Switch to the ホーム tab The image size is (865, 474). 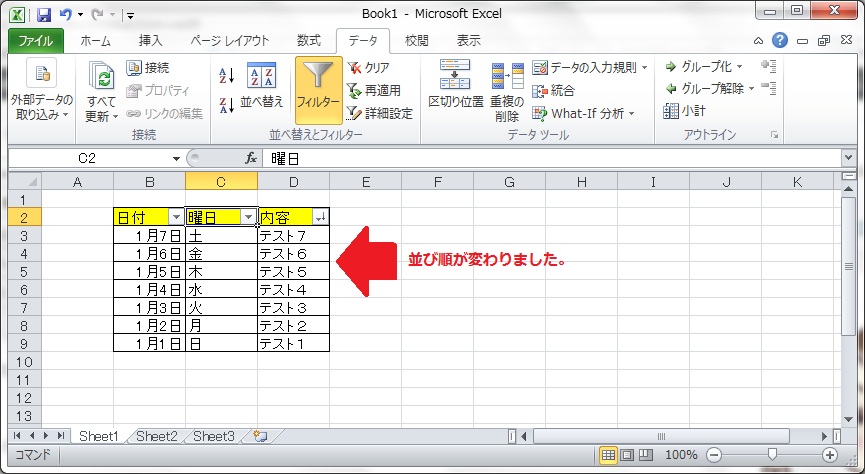point(95,41)
